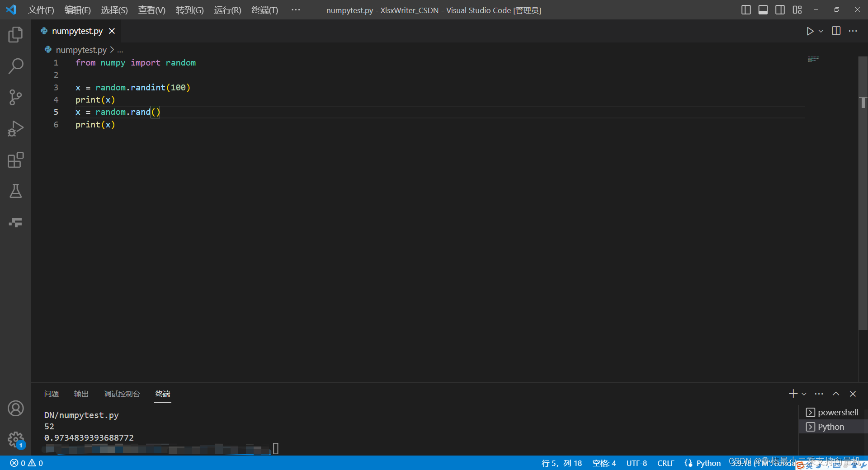Click line 3 random.randint(100) code

coord(143,87)
